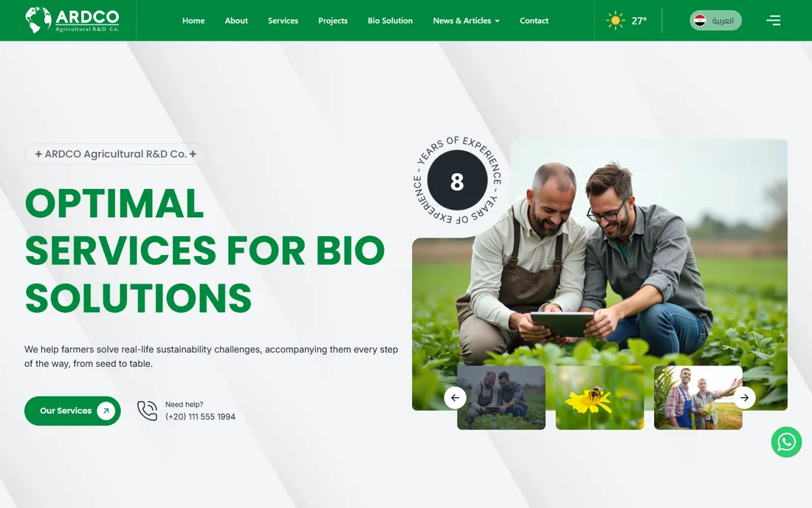Click the sun weather icon

point(615,20)
